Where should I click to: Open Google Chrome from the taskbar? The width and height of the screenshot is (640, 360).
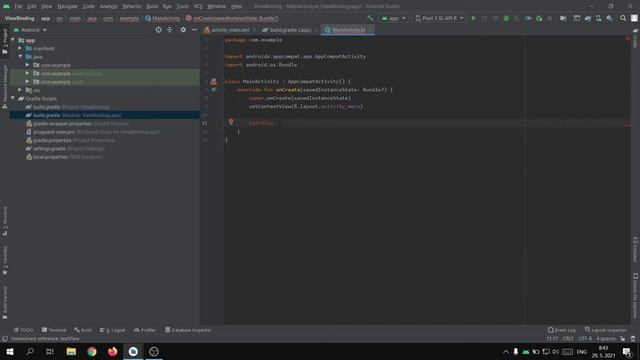(x=92, y=351)
